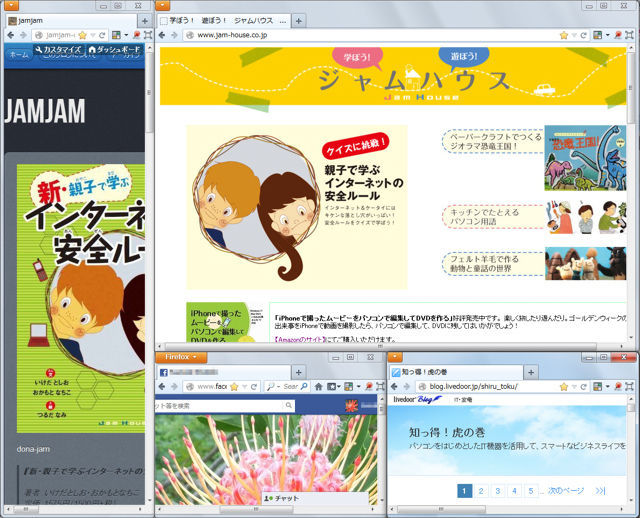This screenshot has height=518, width=640.
Task: Click the クイズに挑戦 banner image
Action: tap(297, 207)
